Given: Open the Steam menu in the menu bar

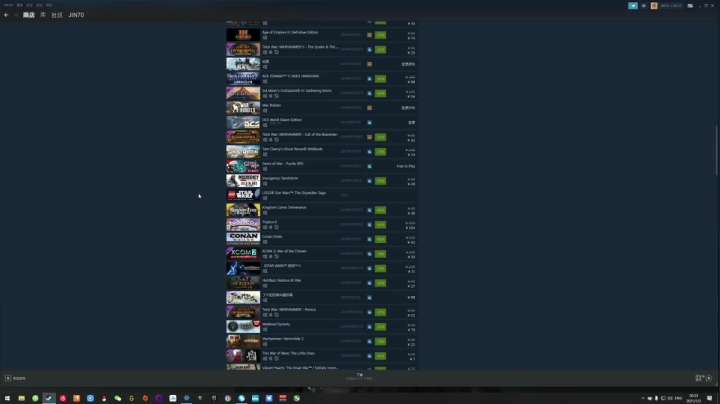Looking at the screenshot, I should tap(8, 5).
